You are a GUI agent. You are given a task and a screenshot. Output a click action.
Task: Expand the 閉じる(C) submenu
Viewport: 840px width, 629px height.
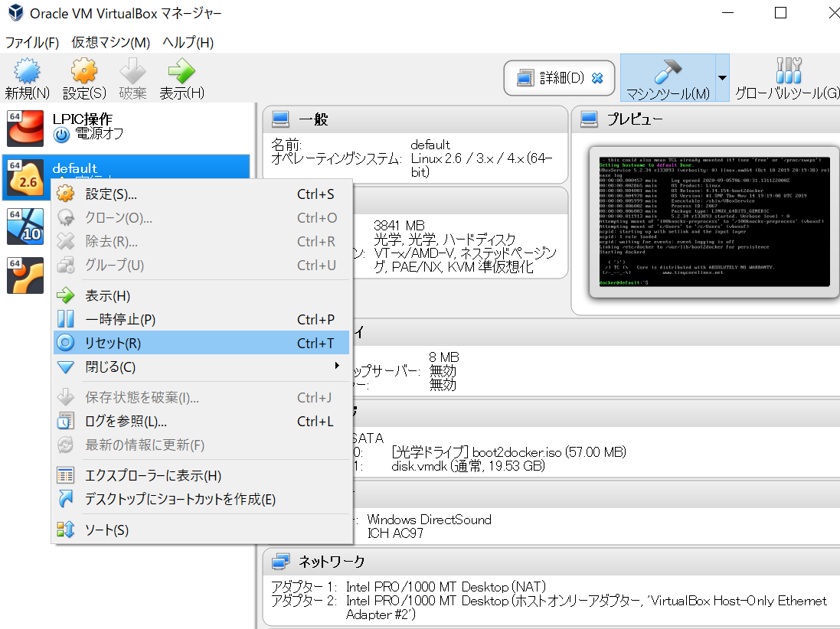[x=201, y=367]
